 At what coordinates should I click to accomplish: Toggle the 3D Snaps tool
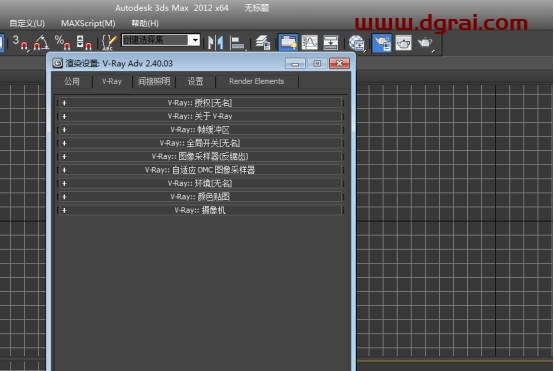[19, 42]
